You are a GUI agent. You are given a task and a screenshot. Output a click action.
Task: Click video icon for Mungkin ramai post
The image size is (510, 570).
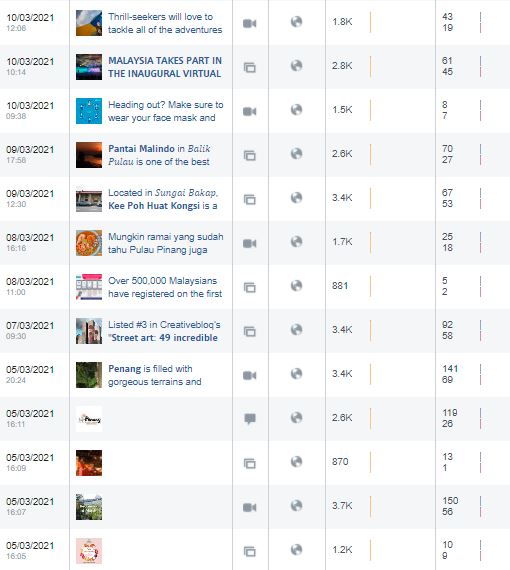(x=249, y=244)
